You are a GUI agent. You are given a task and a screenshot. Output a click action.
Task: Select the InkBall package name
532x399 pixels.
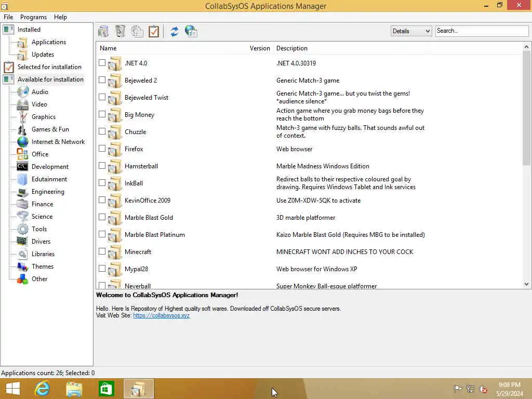[134, 183]
